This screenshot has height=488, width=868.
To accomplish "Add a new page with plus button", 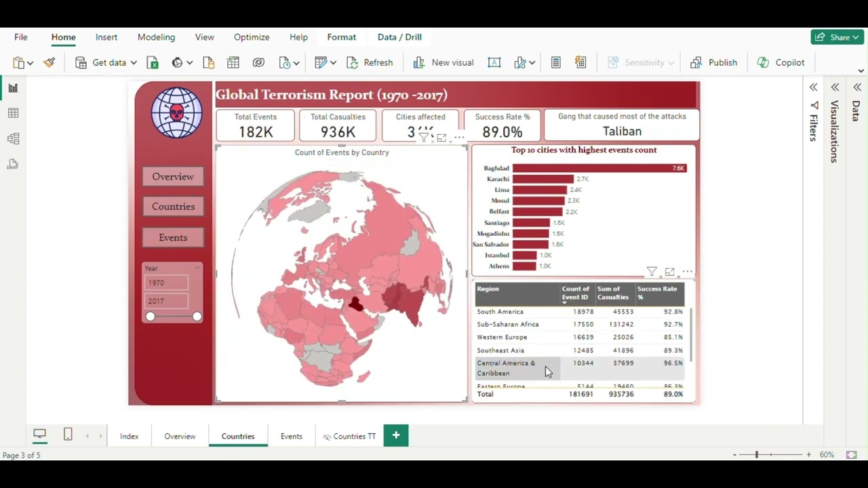I will [x=396, y=436].
